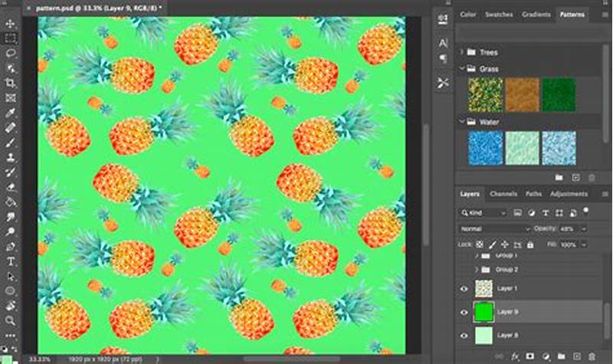
Task: Select the Healing Brush tool
Action: [11, 127]
